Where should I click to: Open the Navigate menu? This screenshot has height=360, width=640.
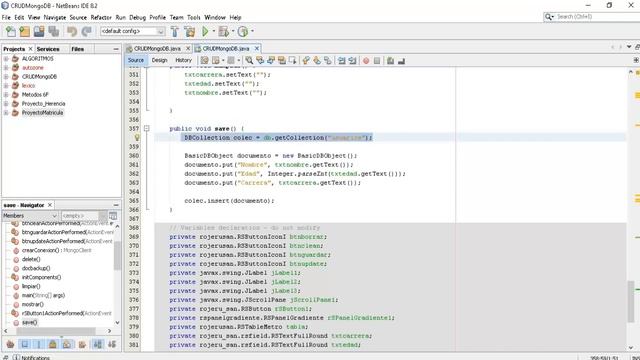55,18
